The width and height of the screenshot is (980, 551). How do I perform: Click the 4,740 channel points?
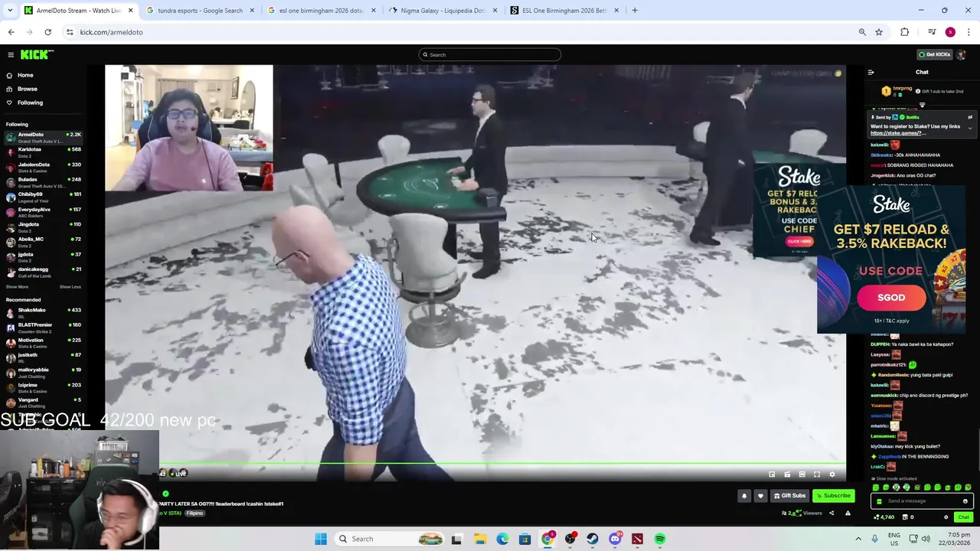tap(884, 517)
